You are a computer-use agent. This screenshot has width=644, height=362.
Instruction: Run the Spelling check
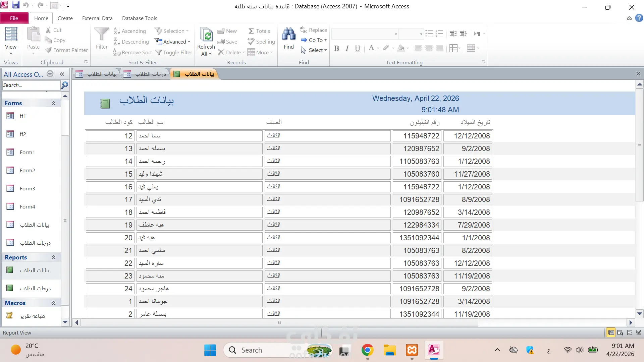point(261,42)
